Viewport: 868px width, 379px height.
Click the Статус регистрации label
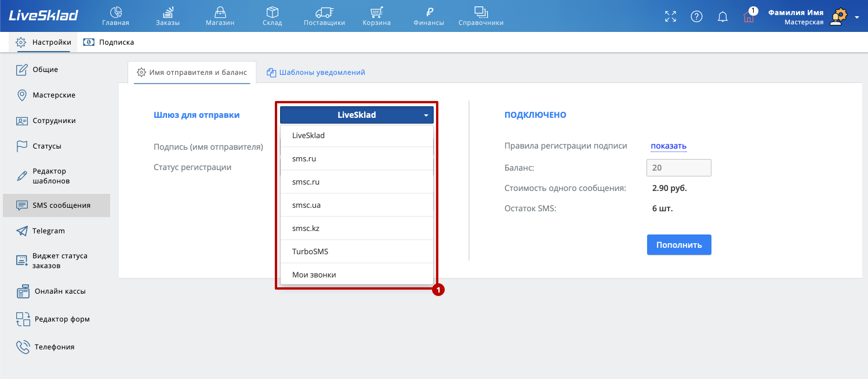click(x=193, y=167)
